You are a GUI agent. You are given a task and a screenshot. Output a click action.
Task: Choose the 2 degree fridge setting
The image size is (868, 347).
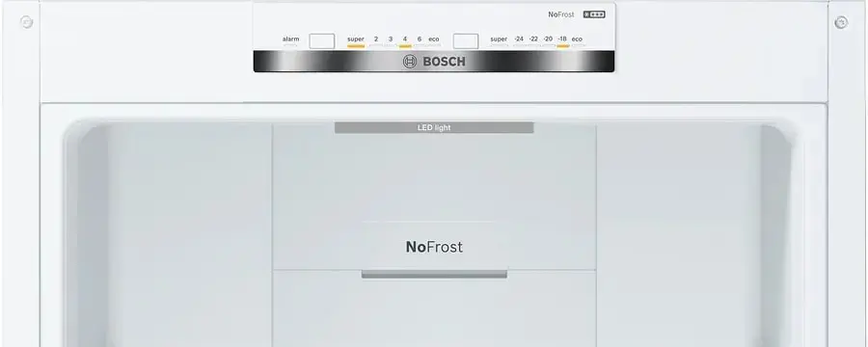(x=376, y=40)
